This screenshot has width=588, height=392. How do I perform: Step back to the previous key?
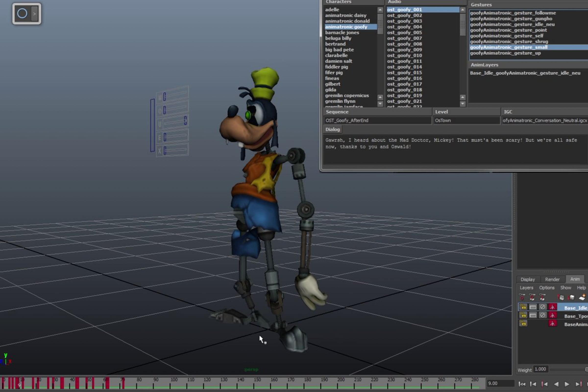pos(544,384)
